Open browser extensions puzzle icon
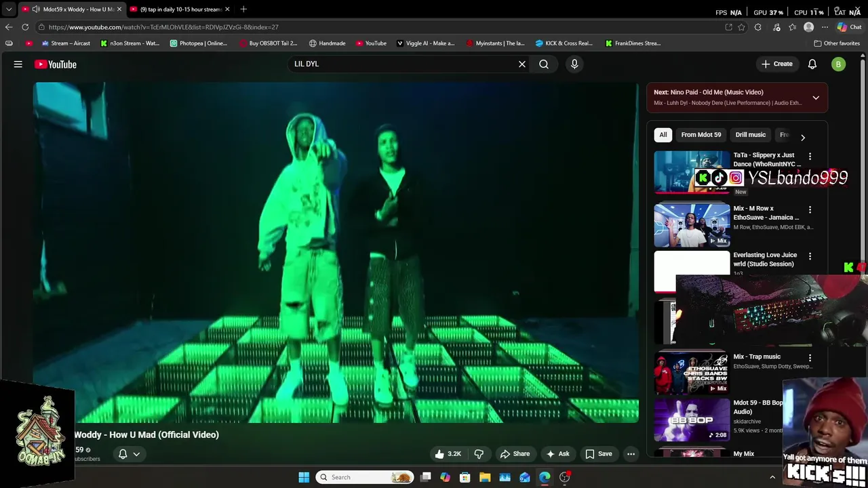This screenshot has width=868, height=488. [x=758, y=27]
